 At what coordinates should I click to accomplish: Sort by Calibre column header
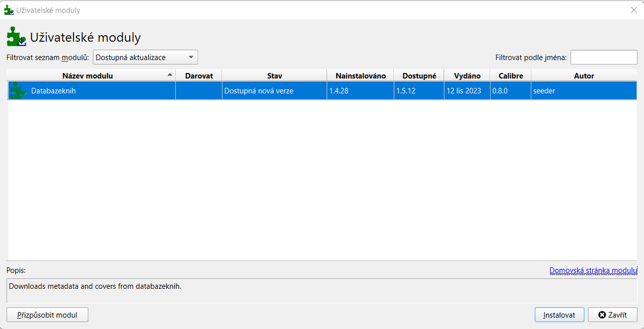511,76
